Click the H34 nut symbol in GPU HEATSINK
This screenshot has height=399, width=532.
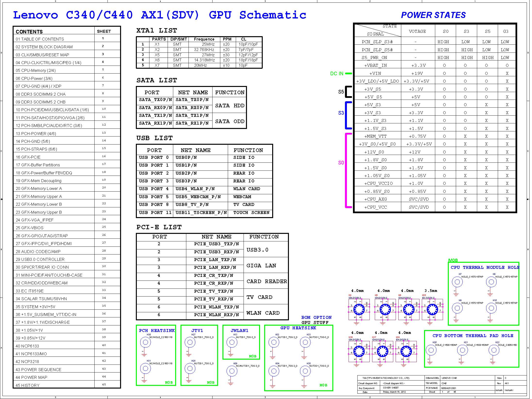(274, 371)
